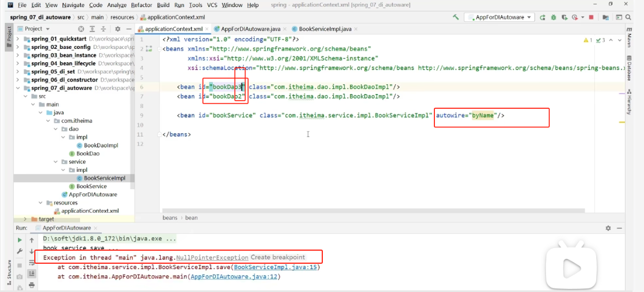Click Expand All in the Project panel

tap(93, 29)
